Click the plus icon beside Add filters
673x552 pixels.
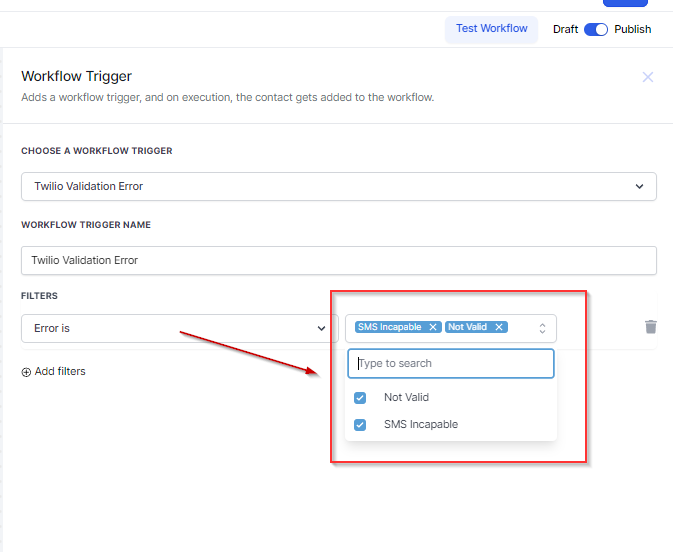point(26,372)
